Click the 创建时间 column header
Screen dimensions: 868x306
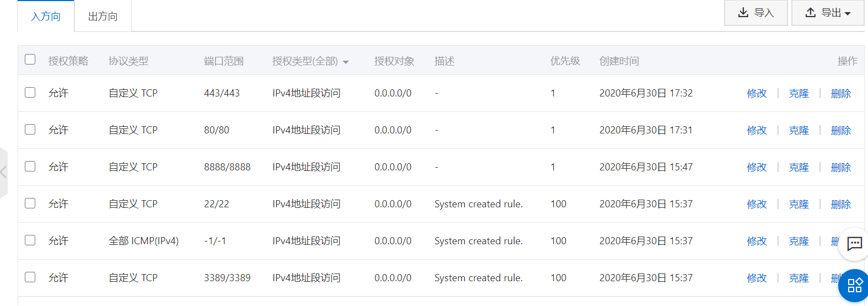click(x=619, y=61)
